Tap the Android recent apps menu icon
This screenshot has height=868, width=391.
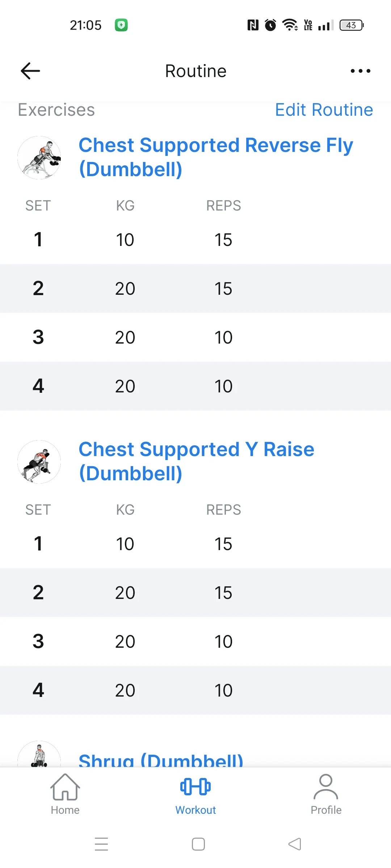tap(101, 844)
